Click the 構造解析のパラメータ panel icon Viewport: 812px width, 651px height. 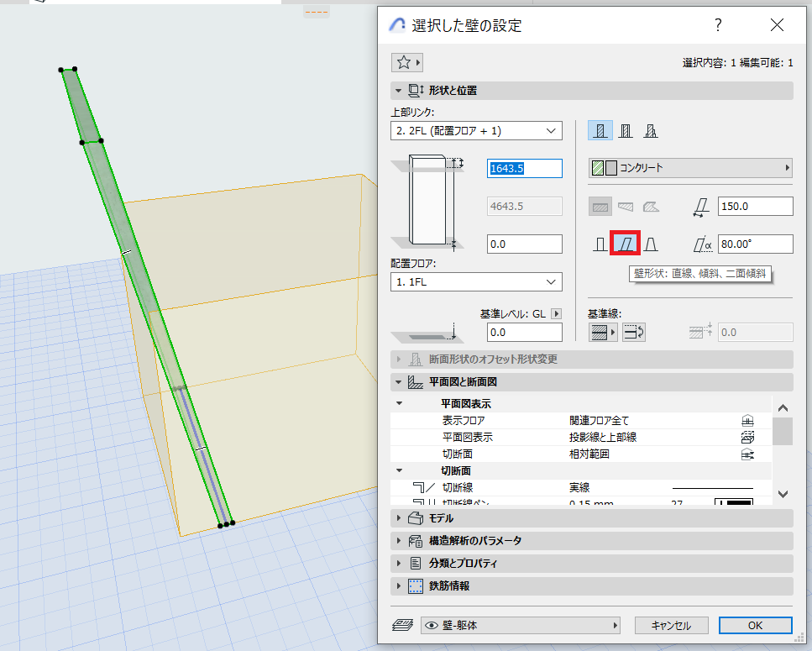coord(416,541)
